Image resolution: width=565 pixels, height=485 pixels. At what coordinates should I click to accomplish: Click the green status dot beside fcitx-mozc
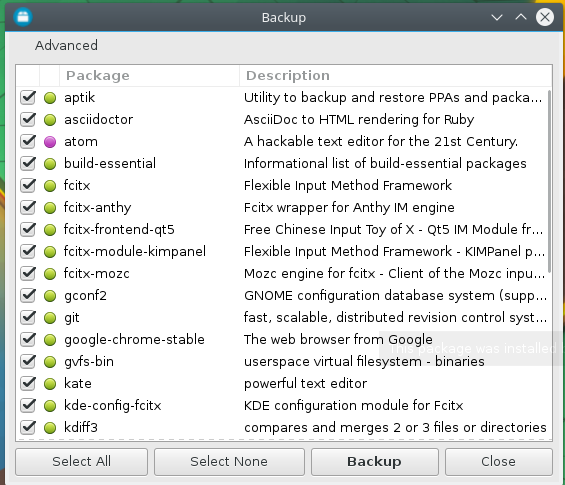click(x=50, y=274)
